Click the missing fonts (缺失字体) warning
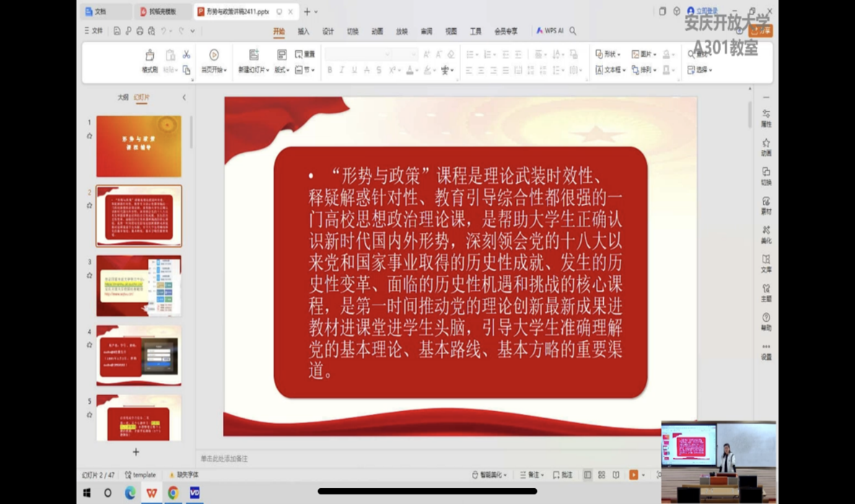Screen dimensions: 855x504 click(x=184, y=475)
